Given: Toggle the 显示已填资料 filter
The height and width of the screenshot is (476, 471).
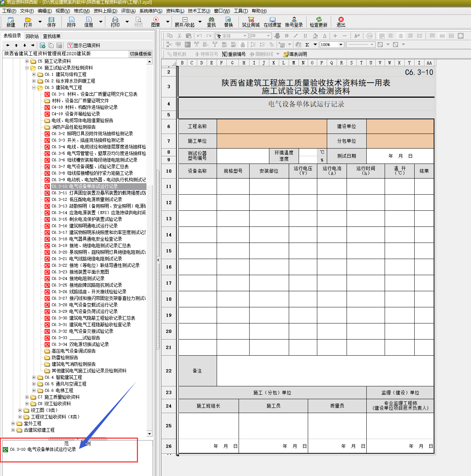Looking at the screenshot, I should pyautogui.click(x=84, y=45).
